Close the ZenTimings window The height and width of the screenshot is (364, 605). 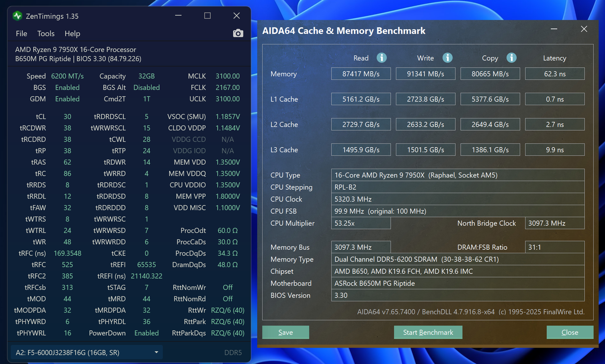pos(236,16)
